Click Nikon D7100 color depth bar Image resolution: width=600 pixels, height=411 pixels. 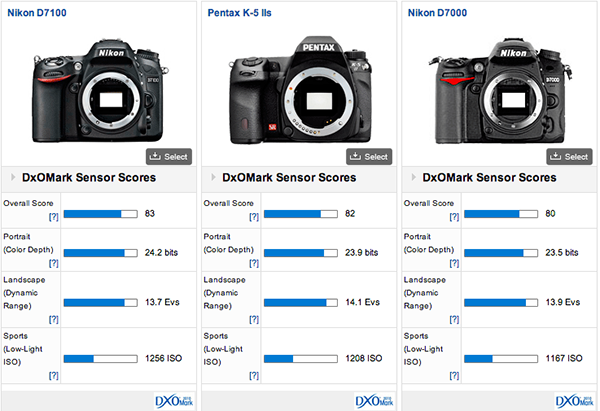(101, 253)
